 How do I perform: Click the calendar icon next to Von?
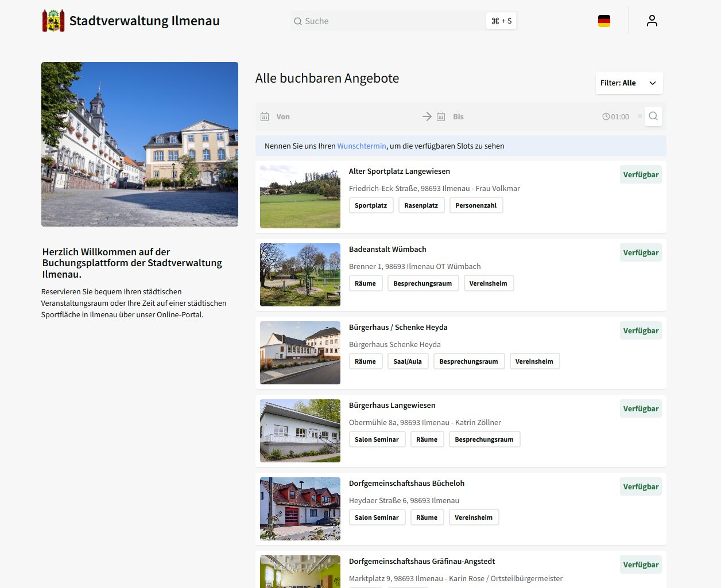click(265, 116)
